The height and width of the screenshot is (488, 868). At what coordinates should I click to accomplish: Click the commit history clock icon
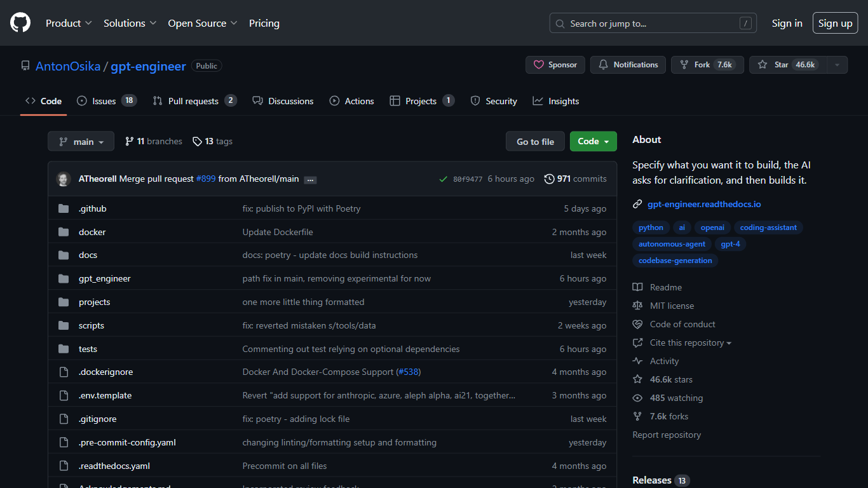(549, 179)
